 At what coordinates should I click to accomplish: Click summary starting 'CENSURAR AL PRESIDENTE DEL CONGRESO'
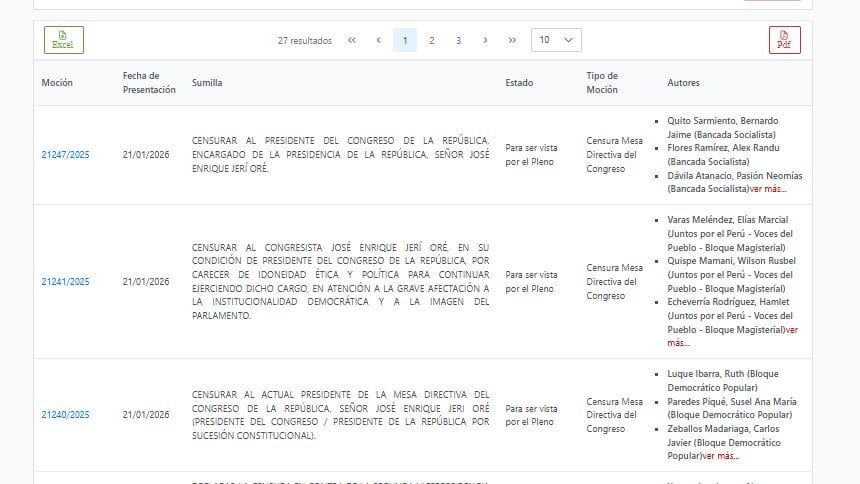click(340, 155)
